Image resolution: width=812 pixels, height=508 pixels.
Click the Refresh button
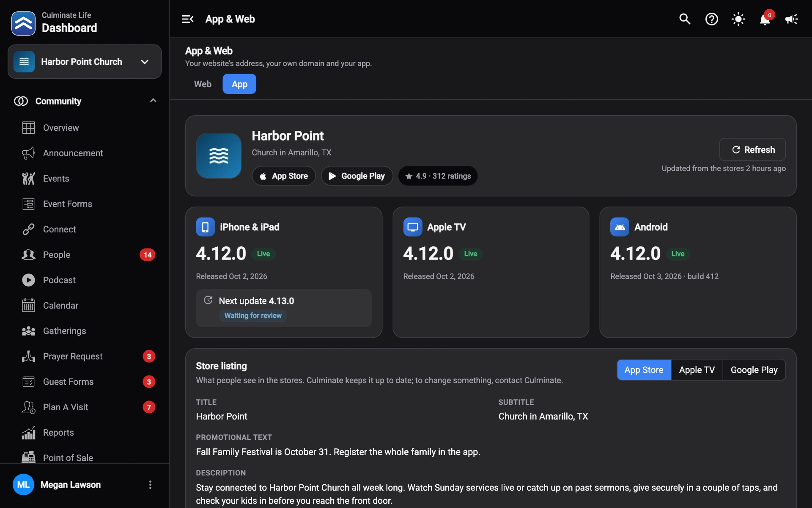[x=753, y=149]
